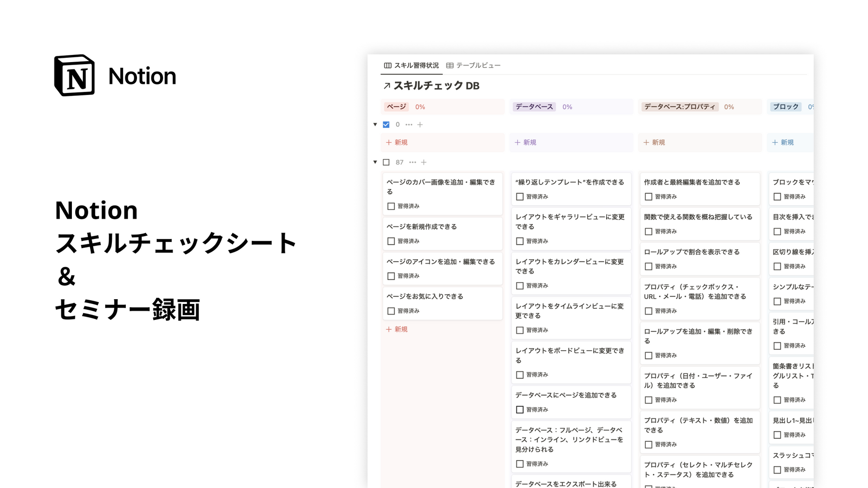The image size is (868, 488).
Task: Click the データベース:プロパティ column tag
Action: 679,107
